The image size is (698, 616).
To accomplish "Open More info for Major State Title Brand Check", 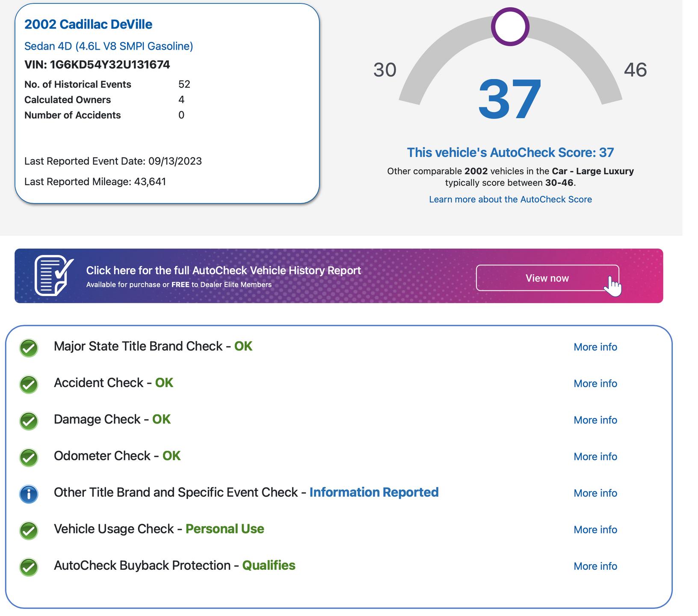I will coord(595,347).
